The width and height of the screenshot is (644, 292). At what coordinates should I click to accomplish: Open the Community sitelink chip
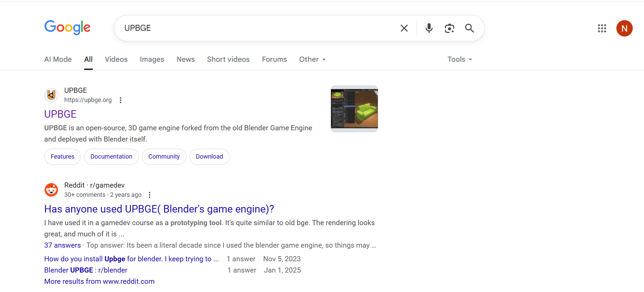164,157
